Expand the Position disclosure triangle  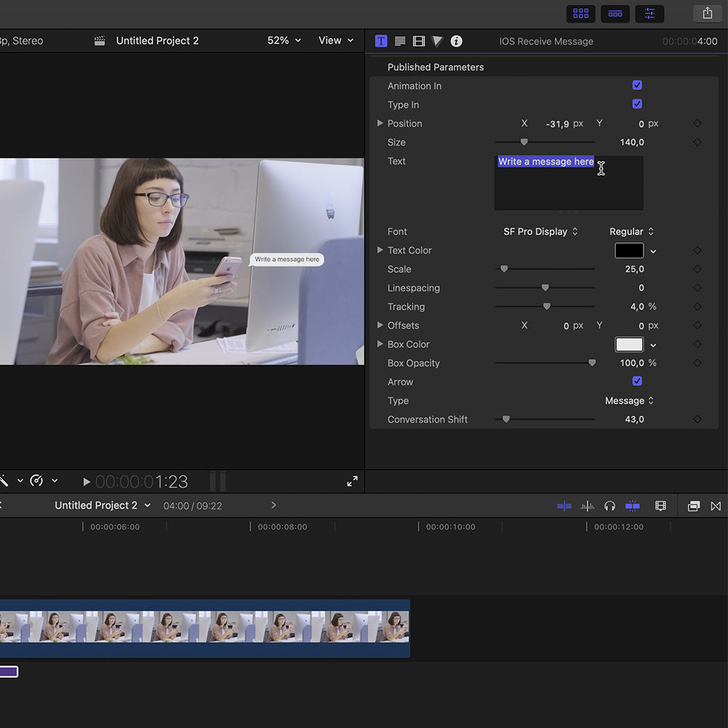coord(380,124)
